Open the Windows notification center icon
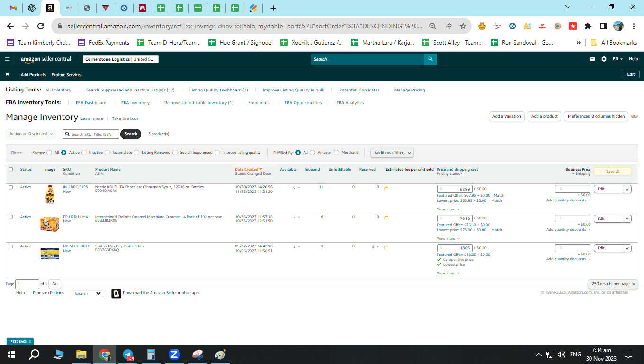The image size is (644, 364). [x=628, y=354]
